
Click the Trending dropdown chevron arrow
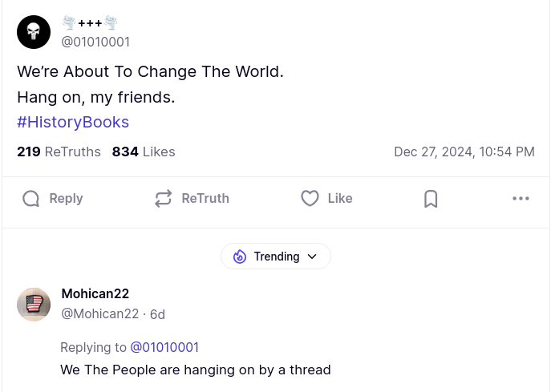(313, 257)
